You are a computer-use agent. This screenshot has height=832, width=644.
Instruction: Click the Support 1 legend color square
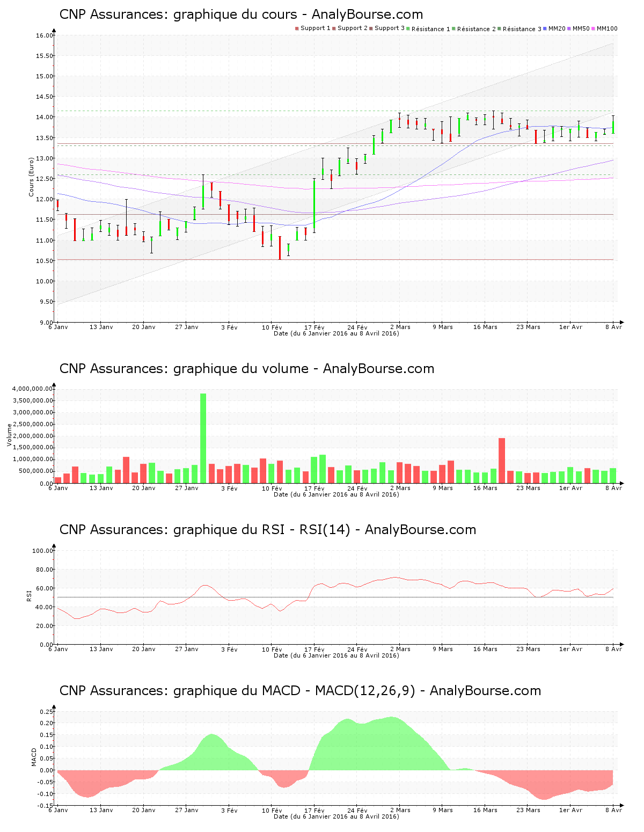[x=297, y=28]
